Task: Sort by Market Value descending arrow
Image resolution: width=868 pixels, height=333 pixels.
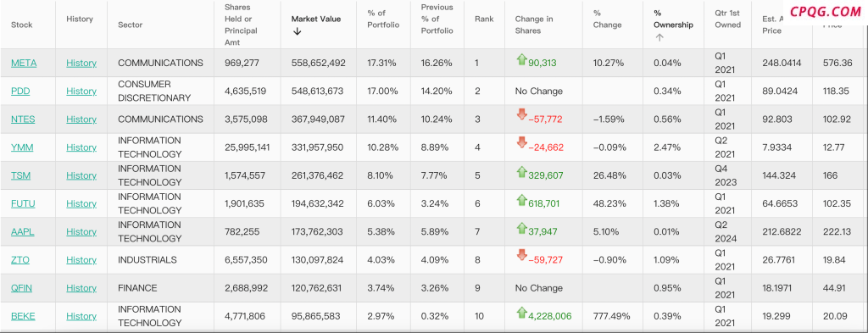Action: pos(298,31)
